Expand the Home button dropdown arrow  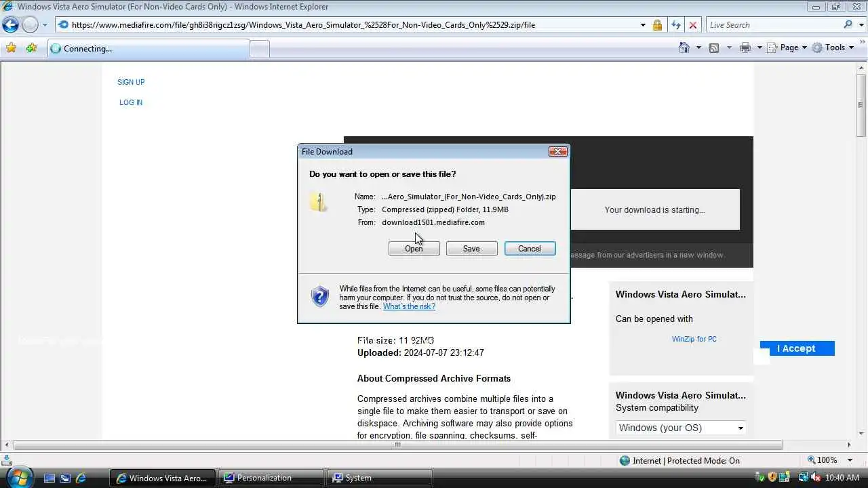pyautogui.click(x=698, y=47)
